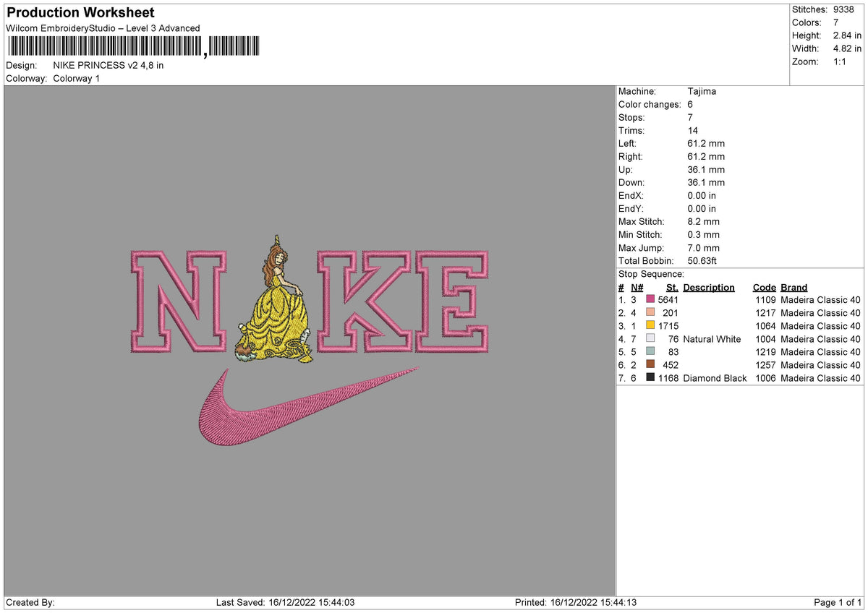Select the Natural White thread swatch

(x=650, y=339)
